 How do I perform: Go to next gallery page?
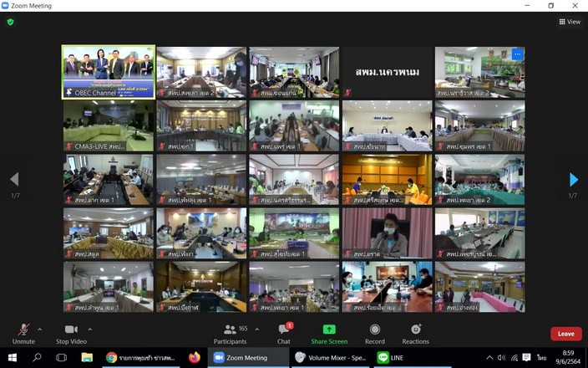[573, 180]
